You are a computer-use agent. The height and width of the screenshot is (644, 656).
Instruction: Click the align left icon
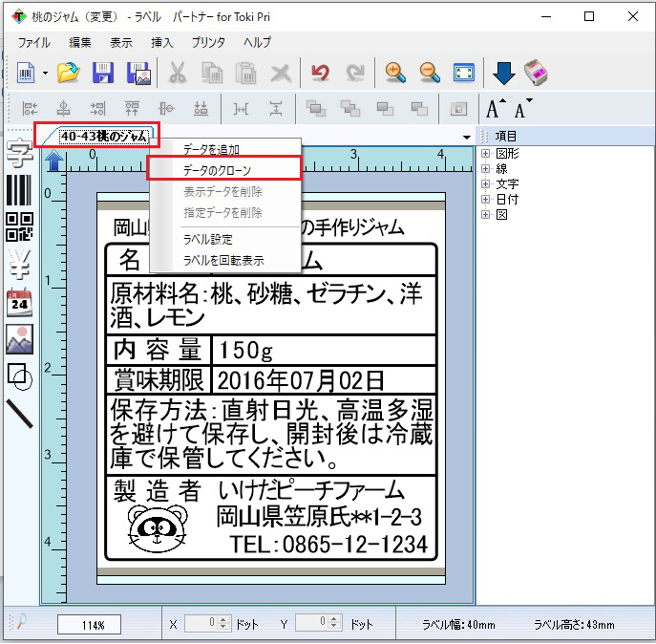[x=30, y=109]
